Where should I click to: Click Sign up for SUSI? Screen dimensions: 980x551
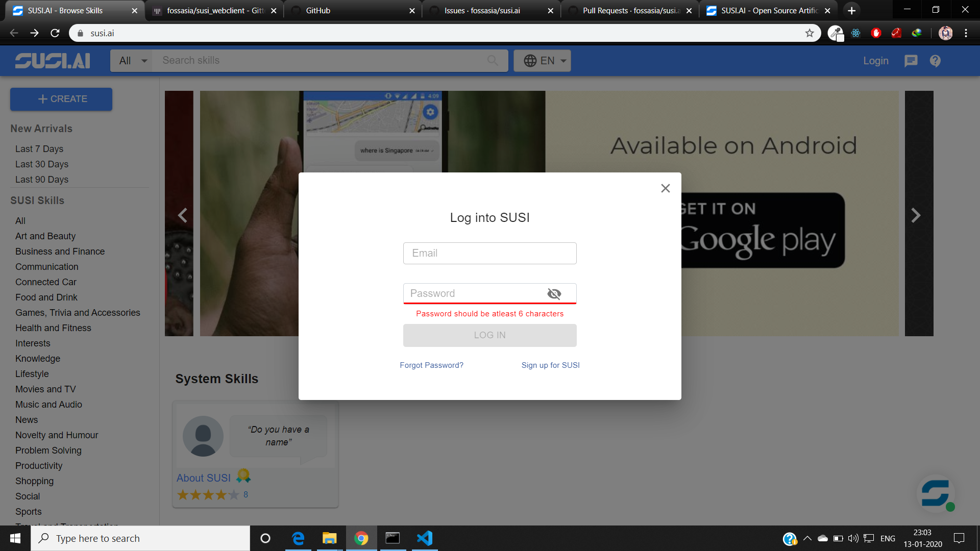pos(550,365)
